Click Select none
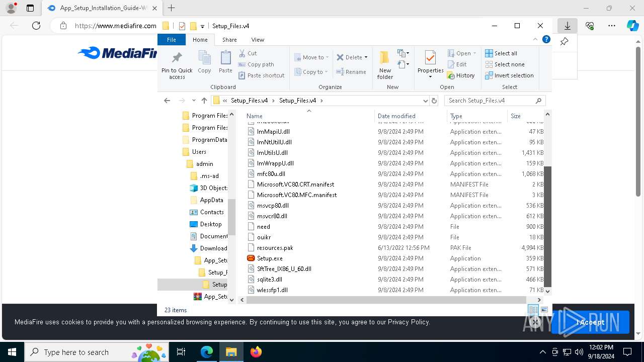 pos(505,64)
